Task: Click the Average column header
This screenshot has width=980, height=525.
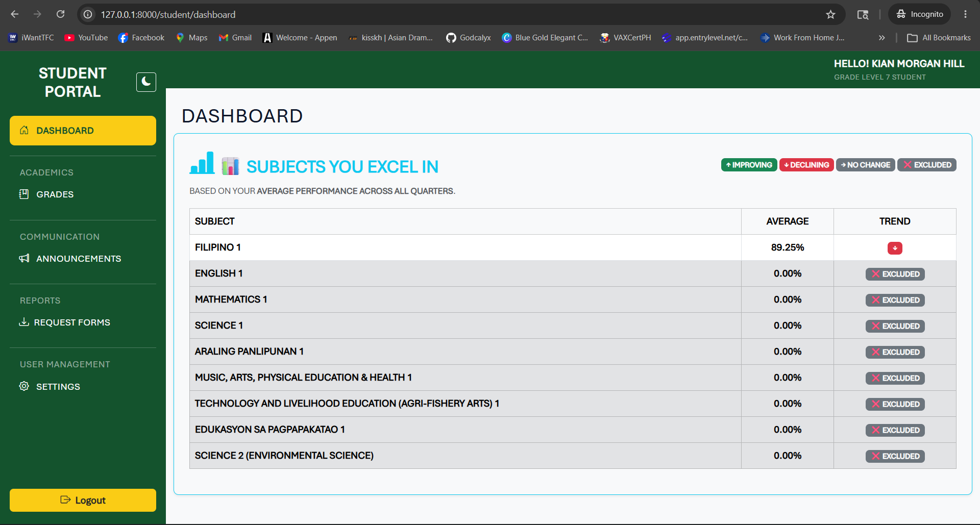Action: (x=788, y=221)
